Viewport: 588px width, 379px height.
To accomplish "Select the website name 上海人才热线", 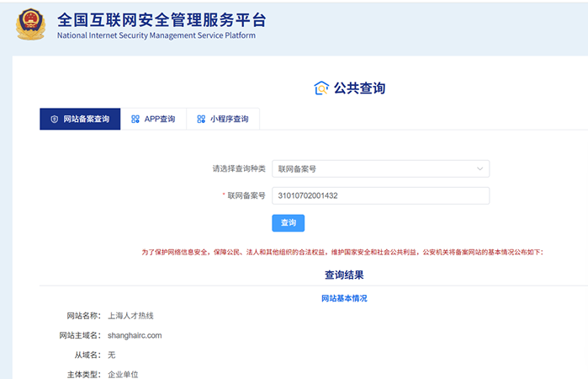I will (130, 316).
